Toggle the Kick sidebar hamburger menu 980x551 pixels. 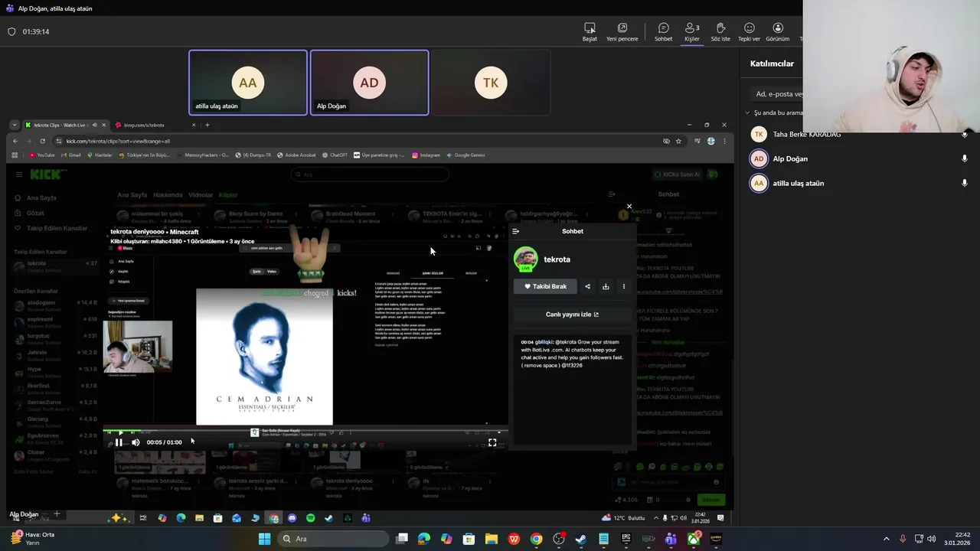(x=19, y=174)
